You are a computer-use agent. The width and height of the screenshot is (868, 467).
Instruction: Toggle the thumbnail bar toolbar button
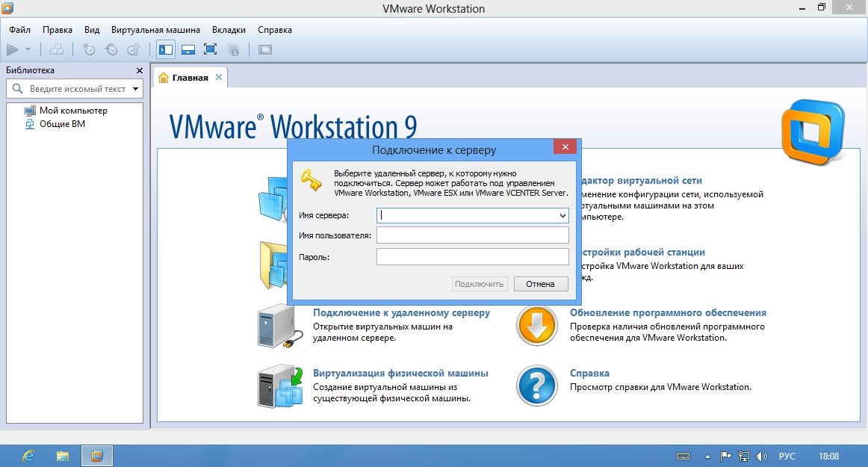pos(188,50)
